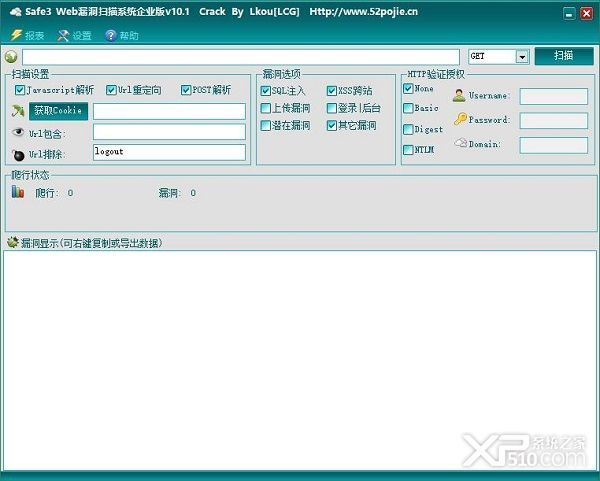Screen dimensions: 600x481
Task: Click the Url排除 field containing logout
Action: coord(169,152)
